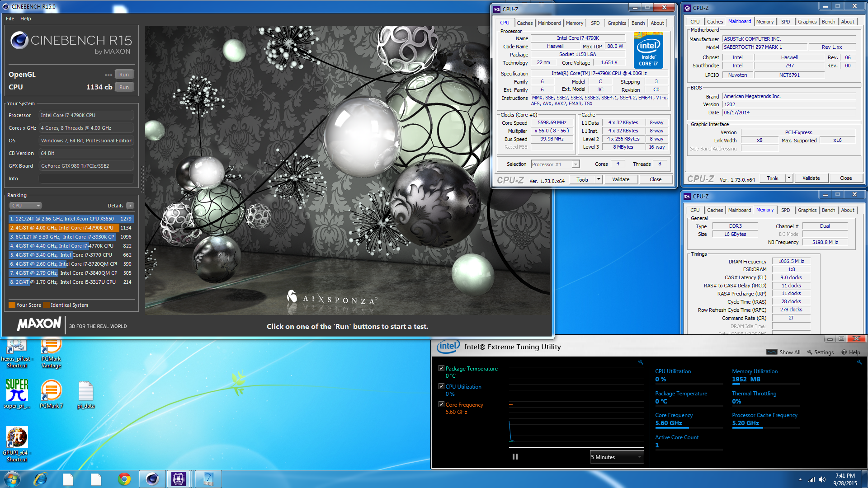Open File menu in Cinebench
This screenshot has width=868, height=488.
(x=10, y=19)
